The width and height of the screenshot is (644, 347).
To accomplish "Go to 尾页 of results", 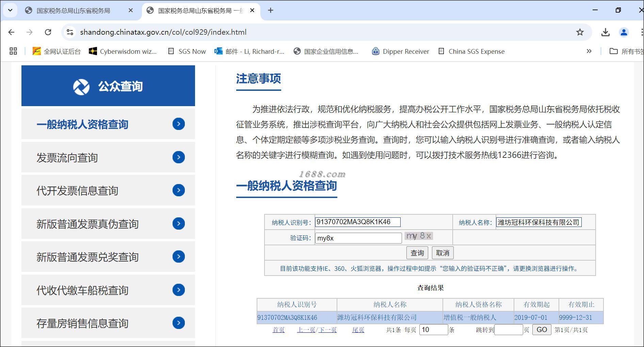I will click(358, 330).
